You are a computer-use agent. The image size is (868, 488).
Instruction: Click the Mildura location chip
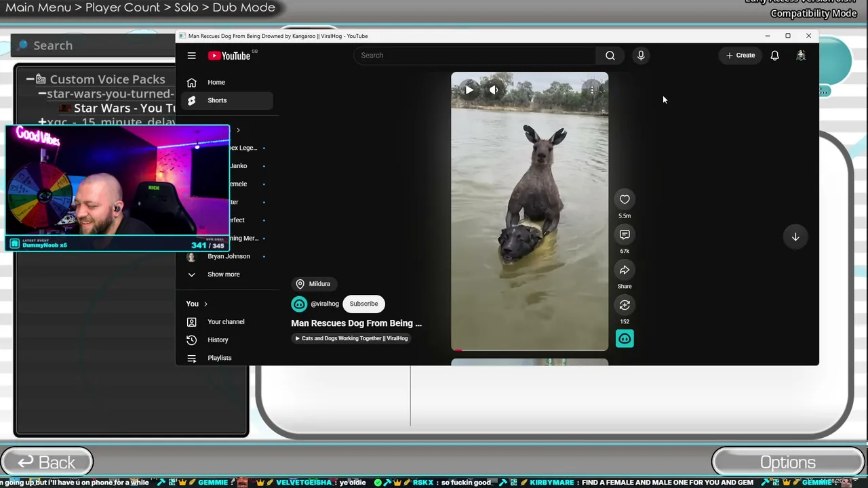pyautogui.click(x=313, y=284)
